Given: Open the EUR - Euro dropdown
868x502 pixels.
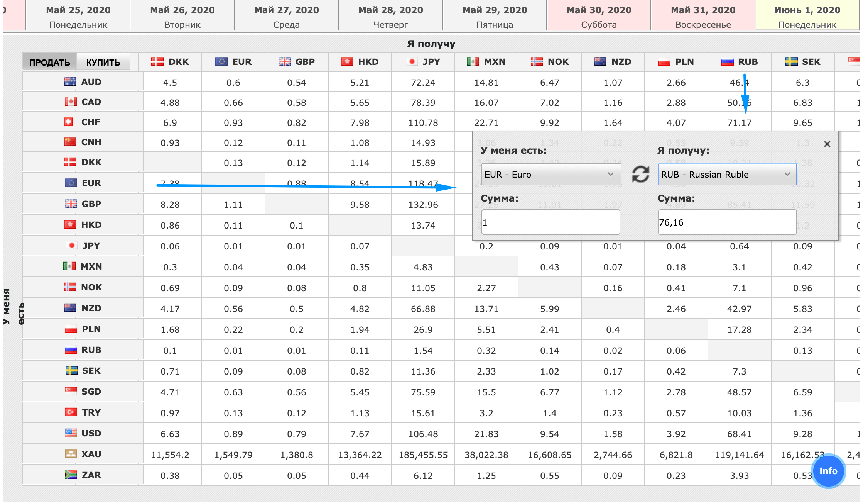Looking at the screenshot, I should (550, 174).
